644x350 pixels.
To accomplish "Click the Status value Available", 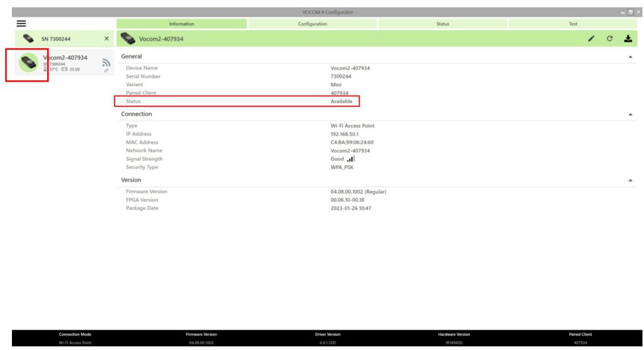I will tap(341, 101).
